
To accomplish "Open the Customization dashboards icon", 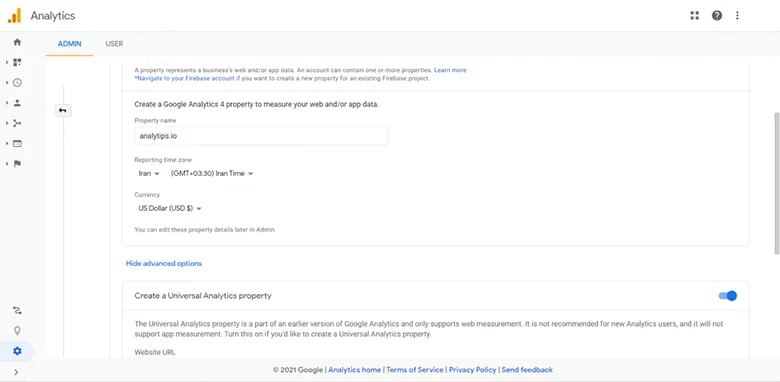I will tap(17, 62).
